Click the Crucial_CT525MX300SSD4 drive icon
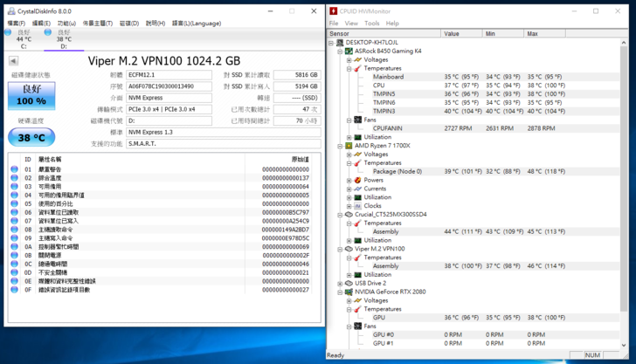Screen dimensions: 636x364 pyautogui.click(x=349, y=214)
